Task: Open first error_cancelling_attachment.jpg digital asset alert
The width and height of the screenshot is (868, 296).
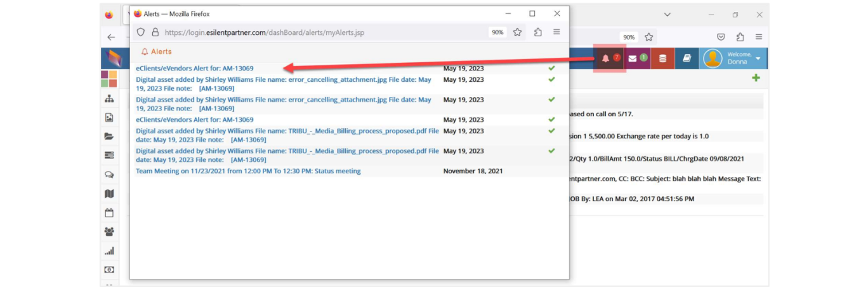Action: (x=284, y=84)
